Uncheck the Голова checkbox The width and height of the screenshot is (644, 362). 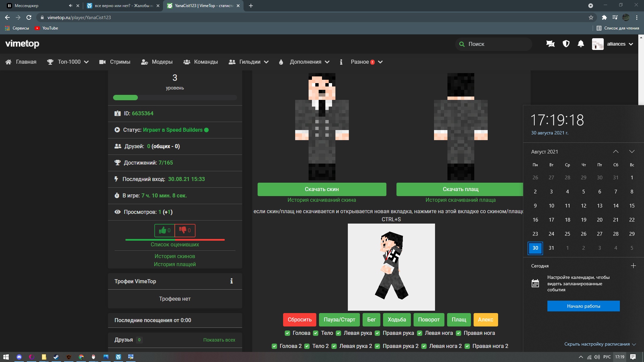[287, 333]
